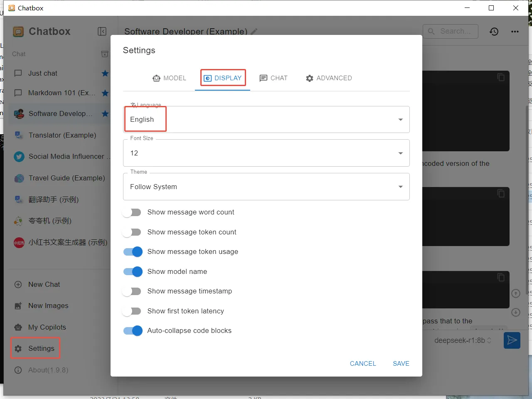The height and width of the screenshot is (399, 532).
Task: Open the Font Size dropdown showing 12
Action: coord(266,153)
